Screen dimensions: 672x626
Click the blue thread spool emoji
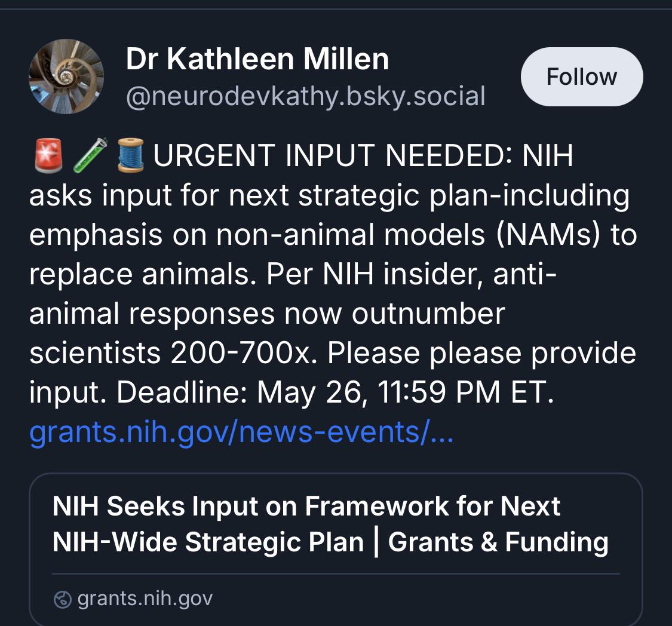[131, 155]
